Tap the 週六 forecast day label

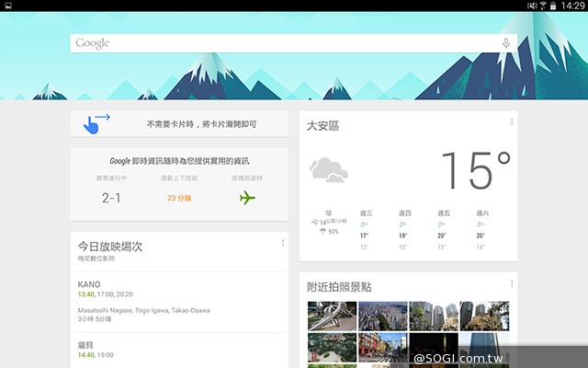482,213
